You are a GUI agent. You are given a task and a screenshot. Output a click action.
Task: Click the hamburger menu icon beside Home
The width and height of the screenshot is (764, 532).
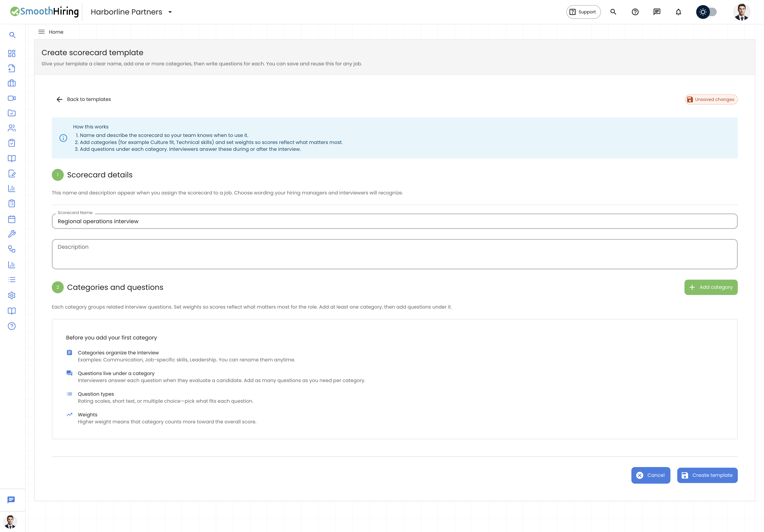pyautogui.click(x=42, y=32)
